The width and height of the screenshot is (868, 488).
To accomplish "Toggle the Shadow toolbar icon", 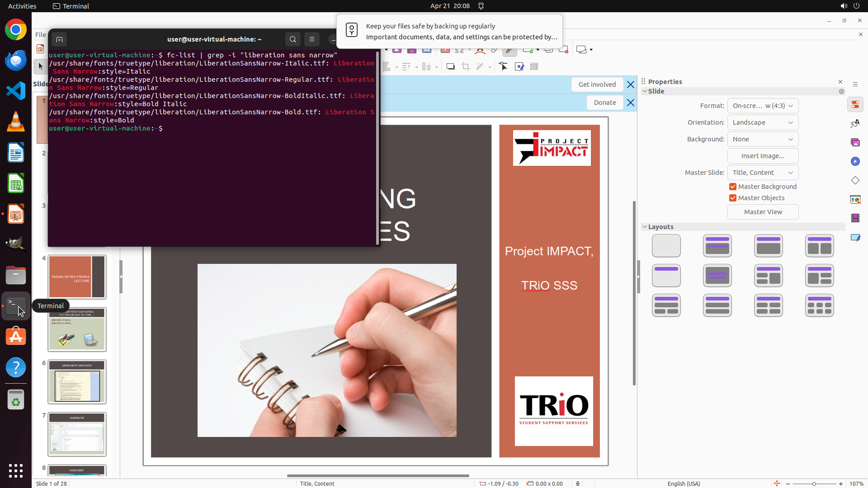I will point(450,67).
